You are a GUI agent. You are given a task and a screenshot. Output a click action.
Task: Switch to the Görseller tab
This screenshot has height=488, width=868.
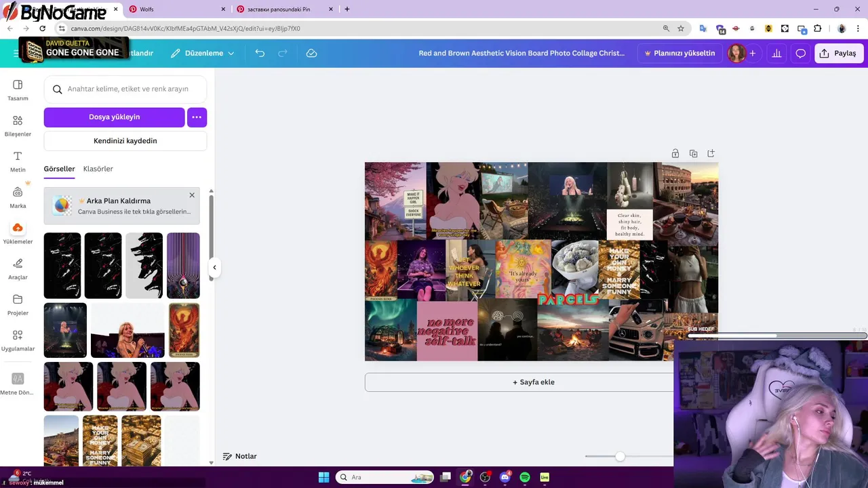59,169
